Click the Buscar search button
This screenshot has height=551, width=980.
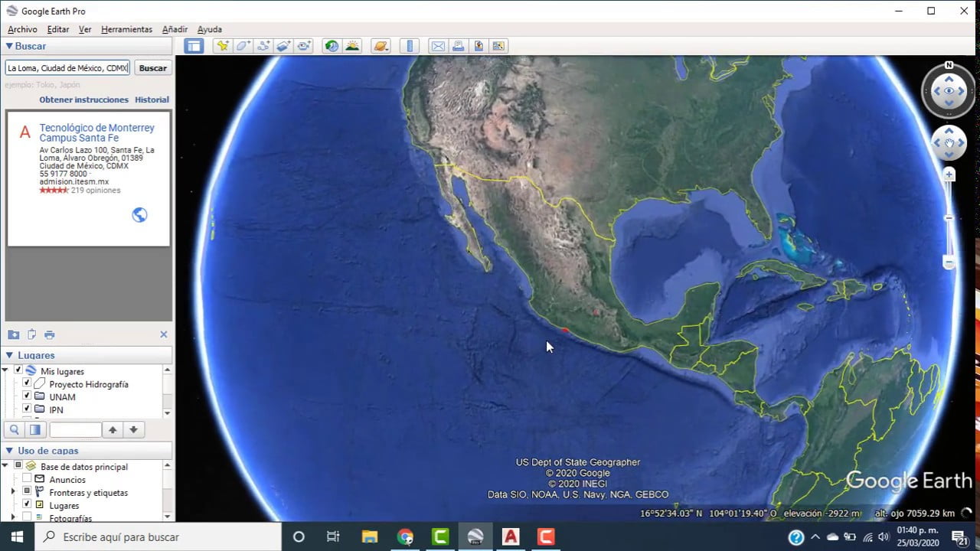(153, 68)
